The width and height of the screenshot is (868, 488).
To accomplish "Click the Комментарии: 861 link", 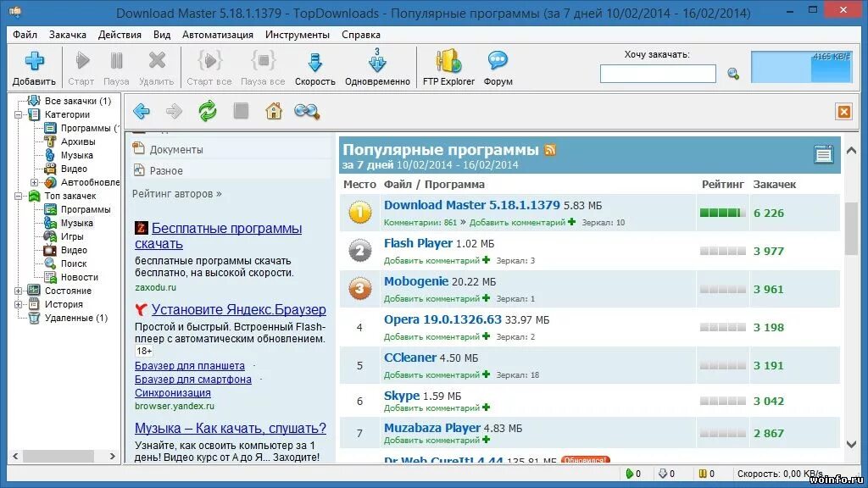I will (420, 223).
